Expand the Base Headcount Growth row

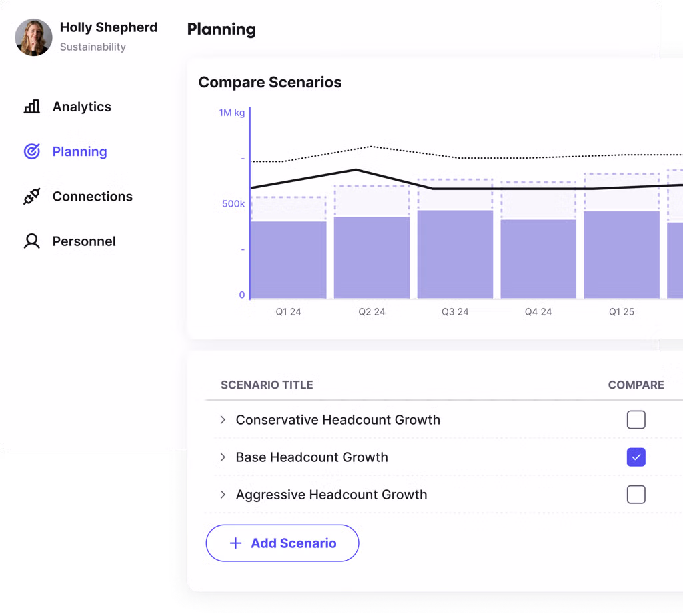(x=223, y=457)
